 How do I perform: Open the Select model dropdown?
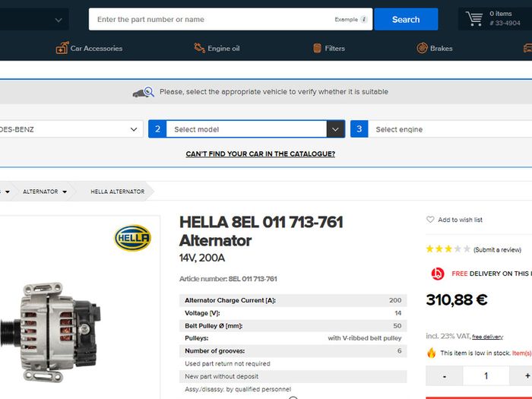click(x=246, y=129)
